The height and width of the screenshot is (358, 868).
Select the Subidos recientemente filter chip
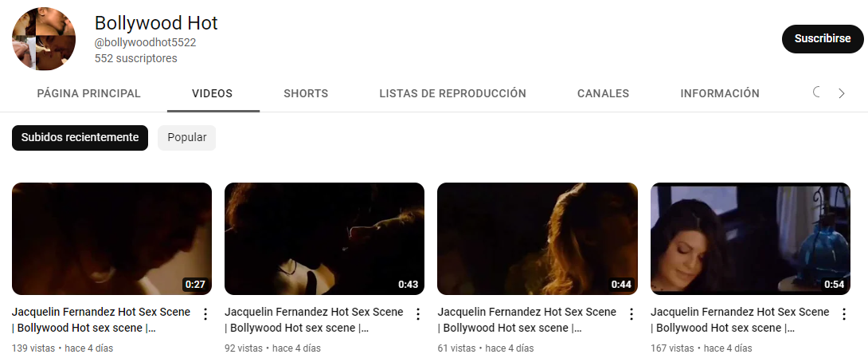point(80,137)
